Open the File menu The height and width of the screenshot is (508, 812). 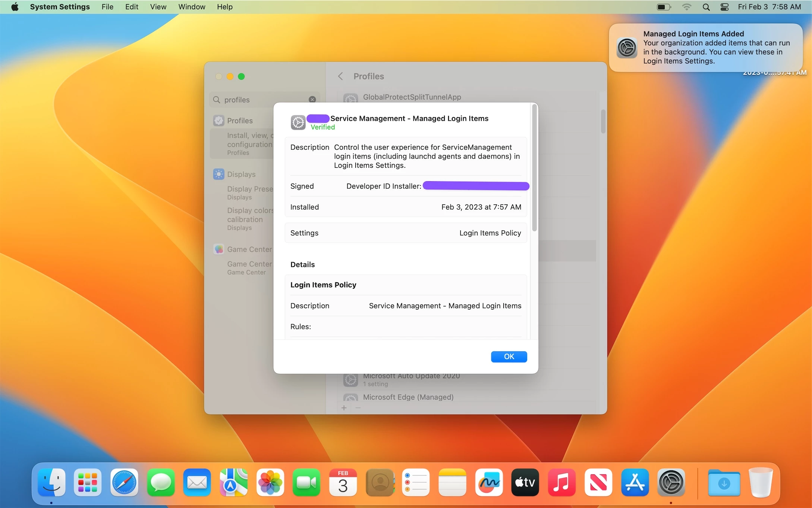tap(107, 7)
